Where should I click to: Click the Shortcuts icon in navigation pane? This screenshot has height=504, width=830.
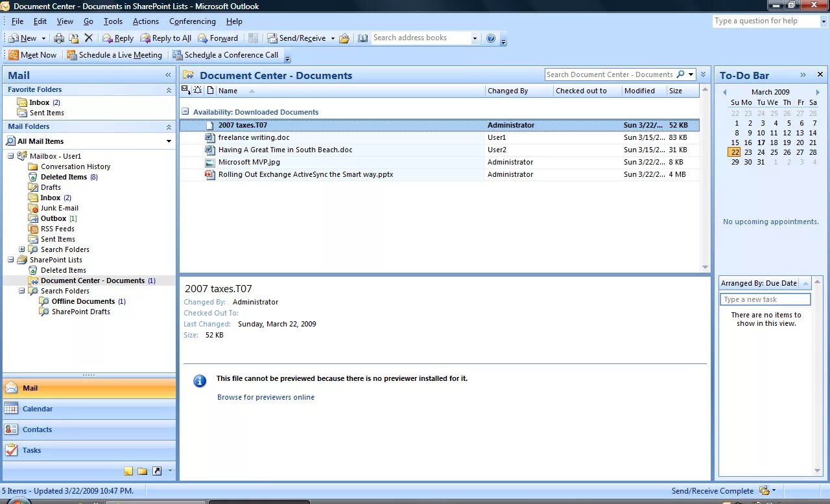[x=157, y=471]
